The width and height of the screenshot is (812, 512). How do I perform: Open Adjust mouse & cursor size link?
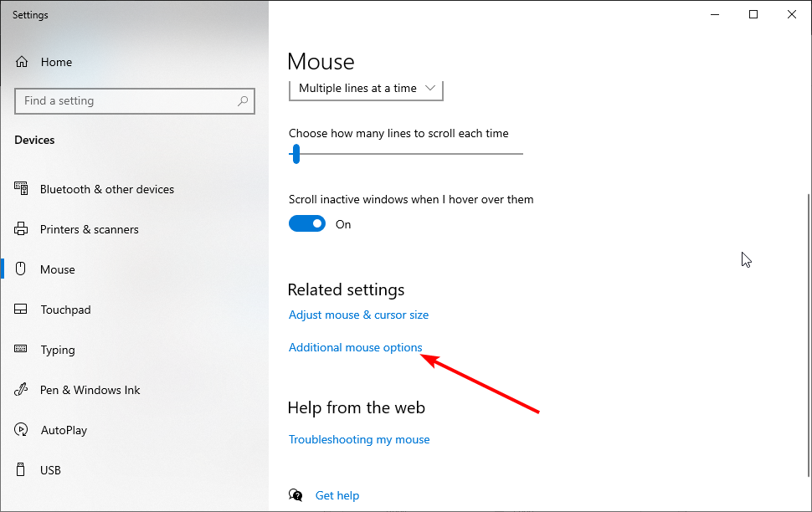[x=358, y=315]
